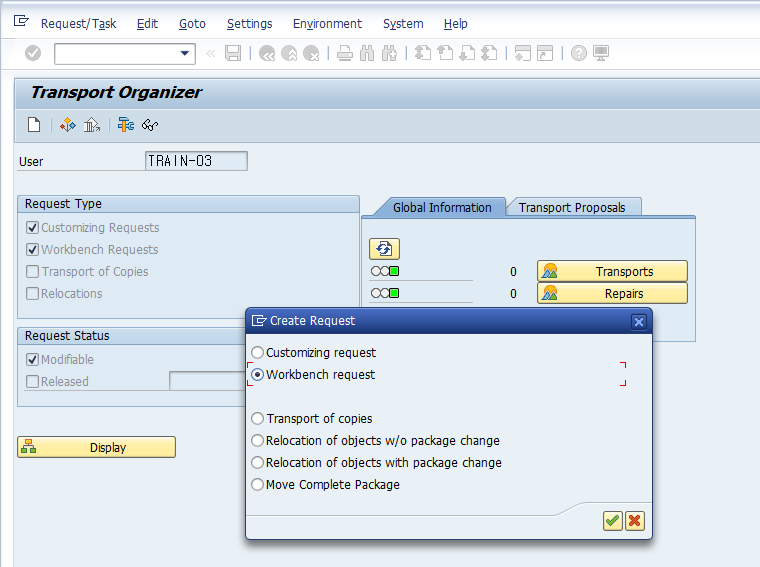This screenshot has width=760, height=567.
Task: Switch to the Transport Proposals tab
Action: [x=572, y=207]
